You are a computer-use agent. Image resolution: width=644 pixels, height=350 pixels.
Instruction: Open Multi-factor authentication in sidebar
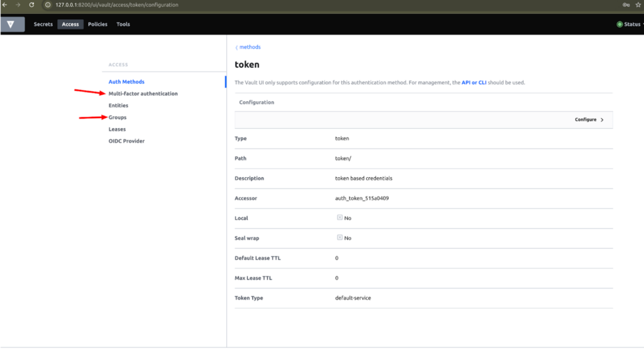click(x=143, y=94)
